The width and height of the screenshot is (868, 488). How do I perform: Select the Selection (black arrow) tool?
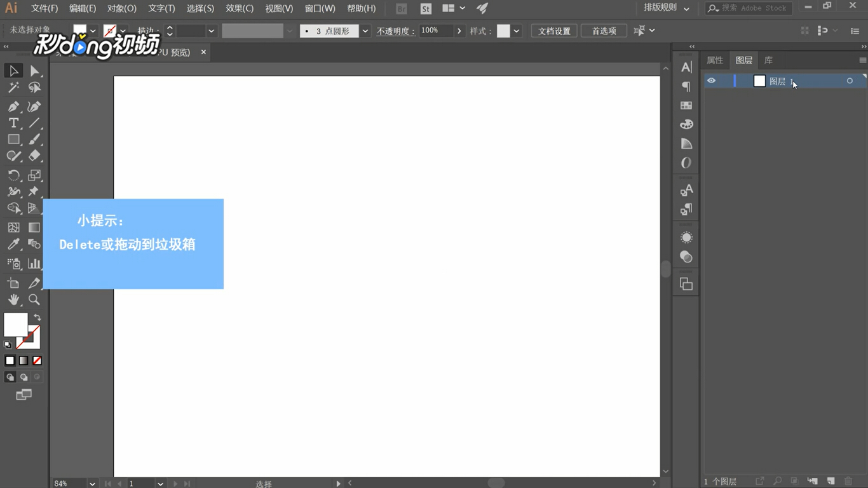[x=13, y=71]
